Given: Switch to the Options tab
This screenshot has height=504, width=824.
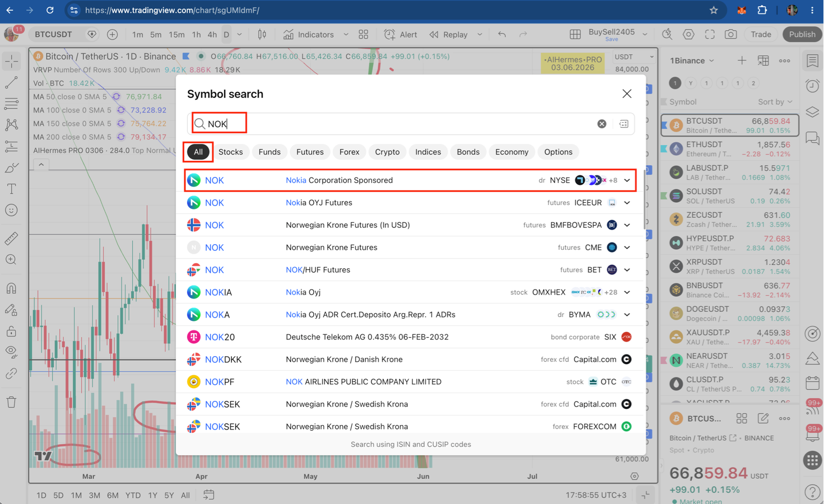Looking at the screenshot, I should pos(558,152).
